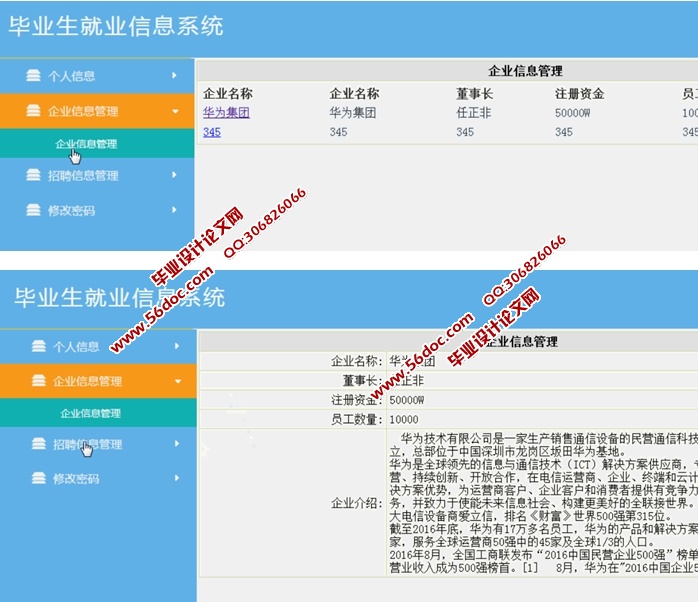The height and width of the screenshot is (602, 698).
Task: Expand 个人信息 arrow in top sidebar
Action: click(x=174, y=76)
